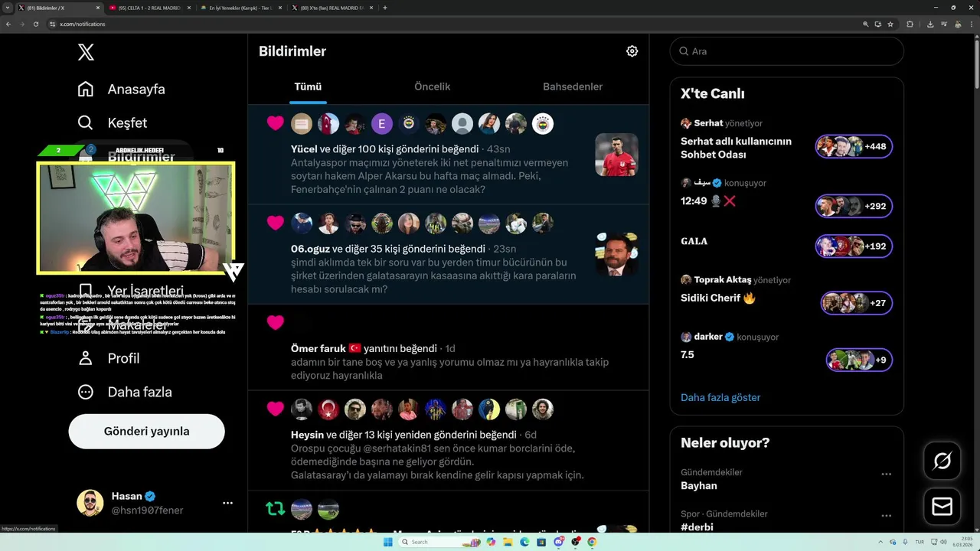Screen dimensions: 980x551
Task: Open Google Chrome from the taskbar
Action: tap(592, 542)
